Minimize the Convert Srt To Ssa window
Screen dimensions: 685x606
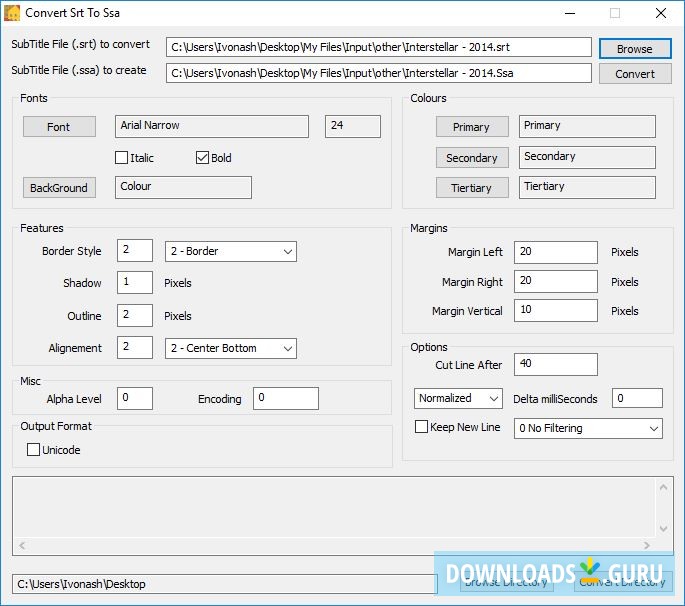(x=570, y=13)
